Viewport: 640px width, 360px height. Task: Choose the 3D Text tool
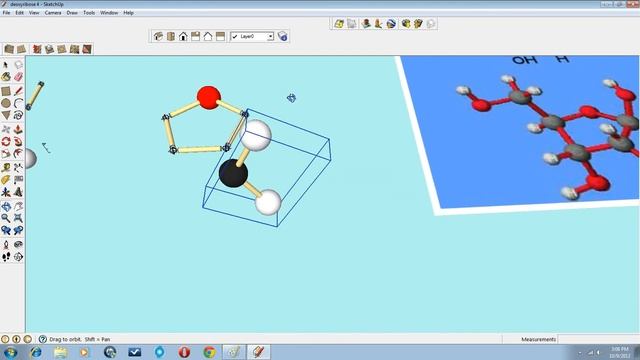click(x=18, y=192)
